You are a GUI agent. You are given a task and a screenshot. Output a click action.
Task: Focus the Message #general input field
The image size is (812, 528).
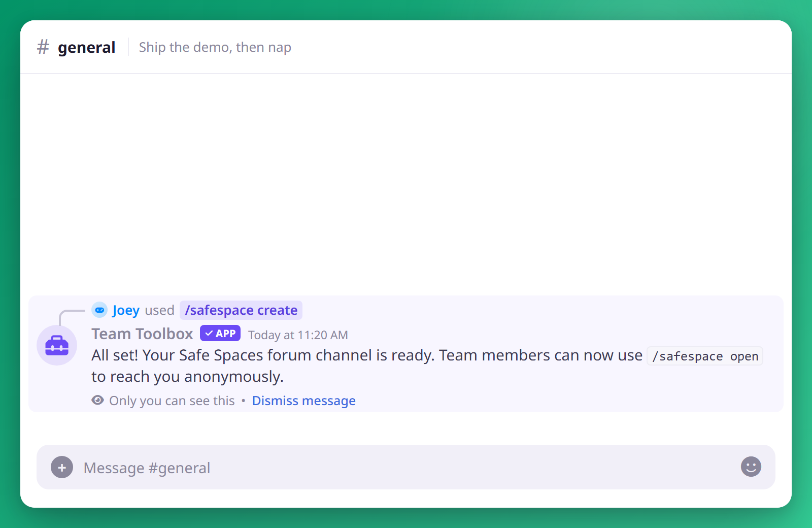[x=406, y=467]
